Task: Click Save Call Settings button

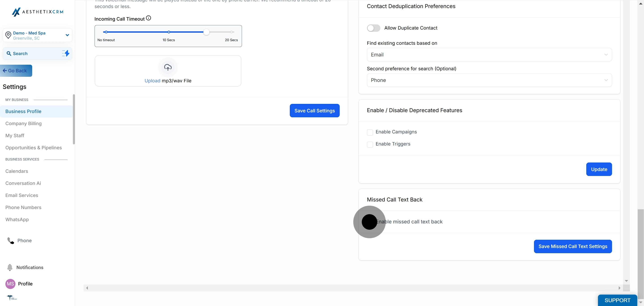Action: point(314,111)
